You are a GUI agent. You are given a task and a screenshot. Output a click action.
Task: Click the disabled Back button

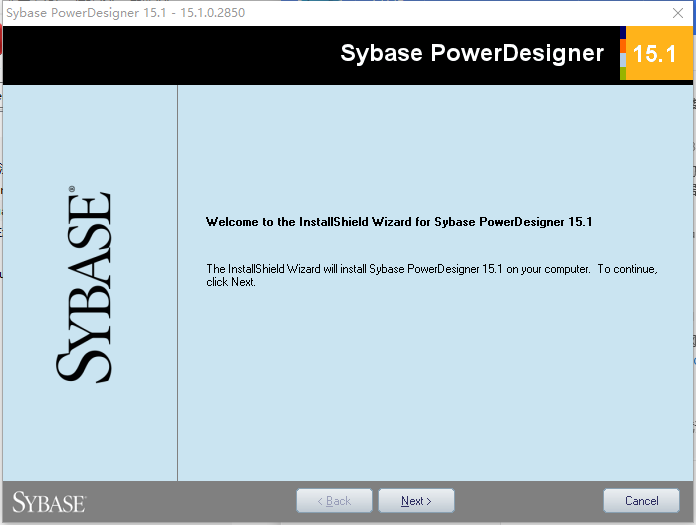(x=334, y=501)
